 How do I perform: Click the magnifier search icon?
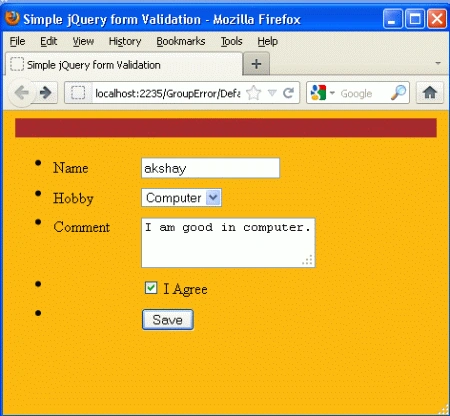tap(398, 93)
